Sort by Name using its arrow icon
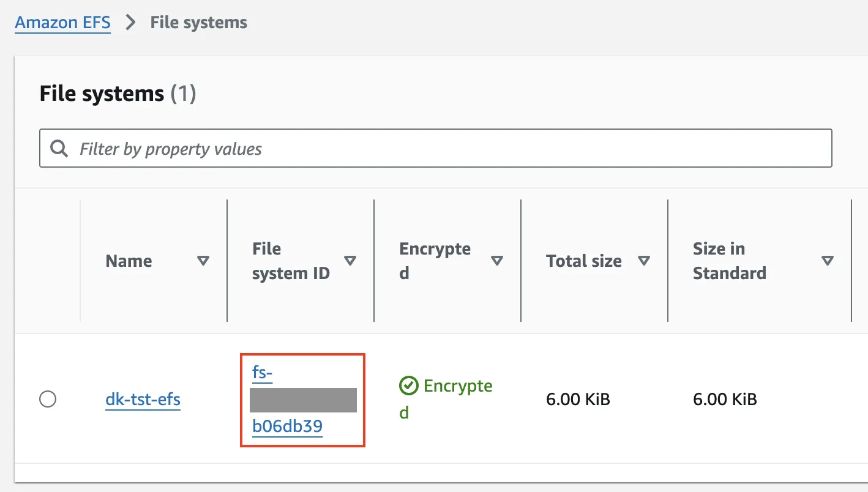The width and height of the screenshot is (868, 492). click(x=203, y=261)
